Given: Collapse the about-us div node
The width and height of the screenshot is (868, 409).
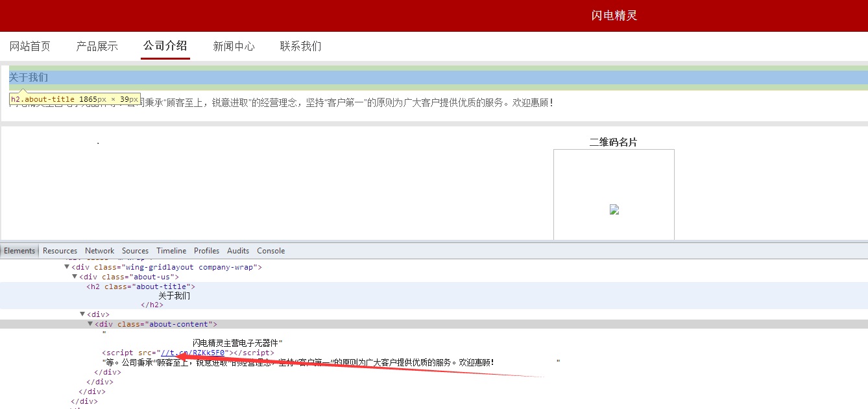Looking at the screenshot, I should pyautogui.click(x=75, y=277).
